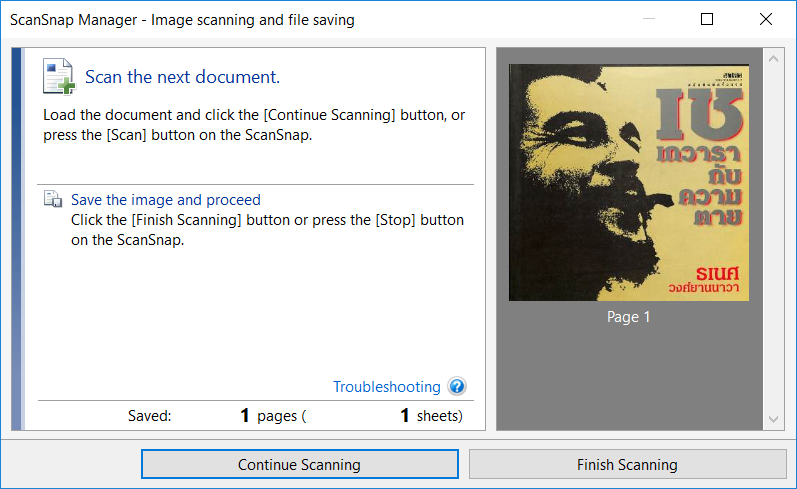Click the scan next document icon
This screenshot has width=797, height=489.
59,77
